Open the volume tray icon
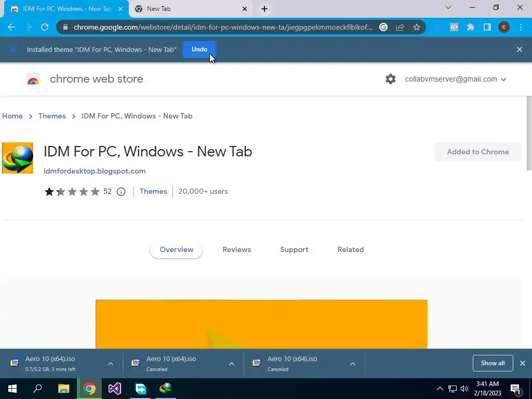 pos(464,389)
